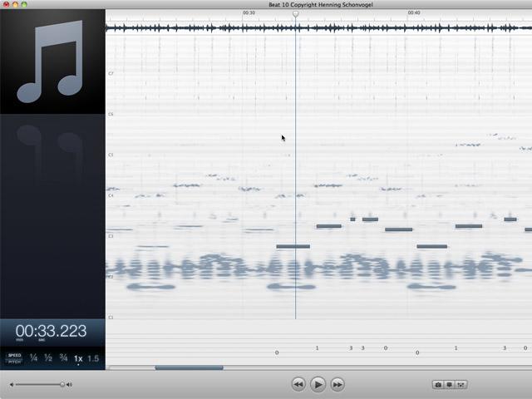Click the camera snapshot icon
Viewport: 532px width, 399px height.
pos(438,385)
